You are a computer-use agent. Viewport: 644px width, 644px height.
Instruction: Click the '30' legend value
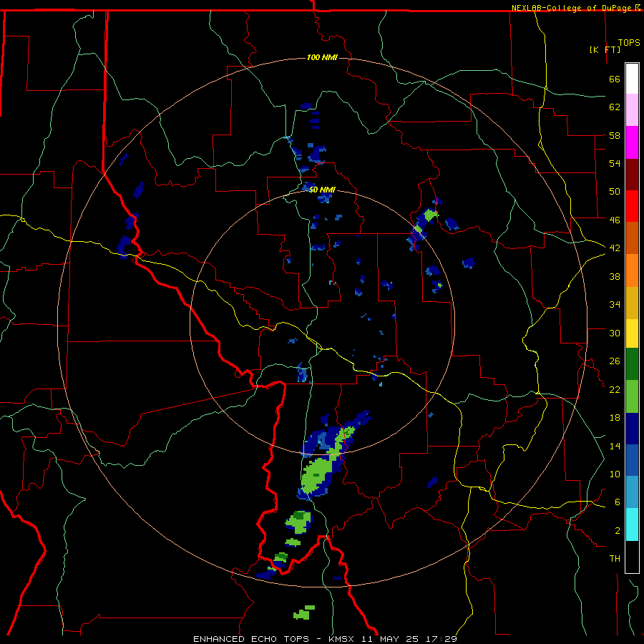(x=615, y=333)
